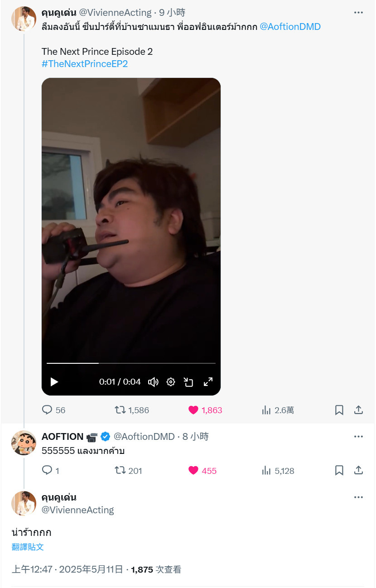
Task: Reply to first tweet with 56 comments
Action: [x=53, y=410]
